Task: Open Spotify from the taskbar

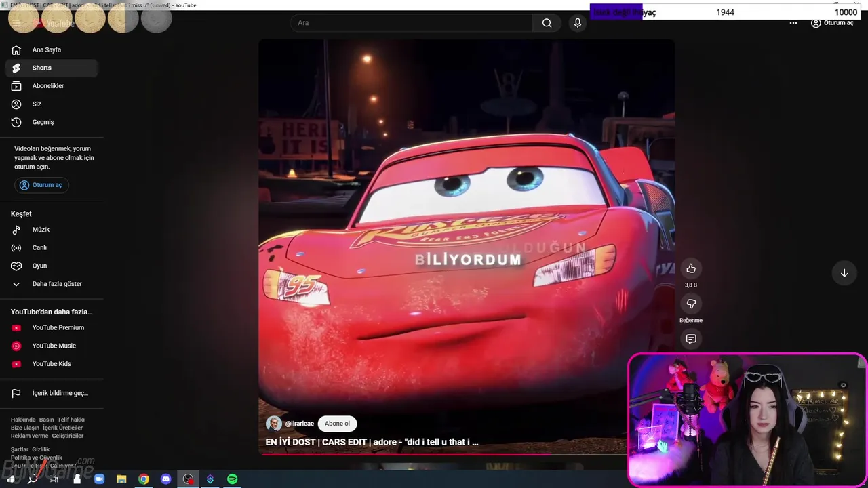Action: coord(233,479)
